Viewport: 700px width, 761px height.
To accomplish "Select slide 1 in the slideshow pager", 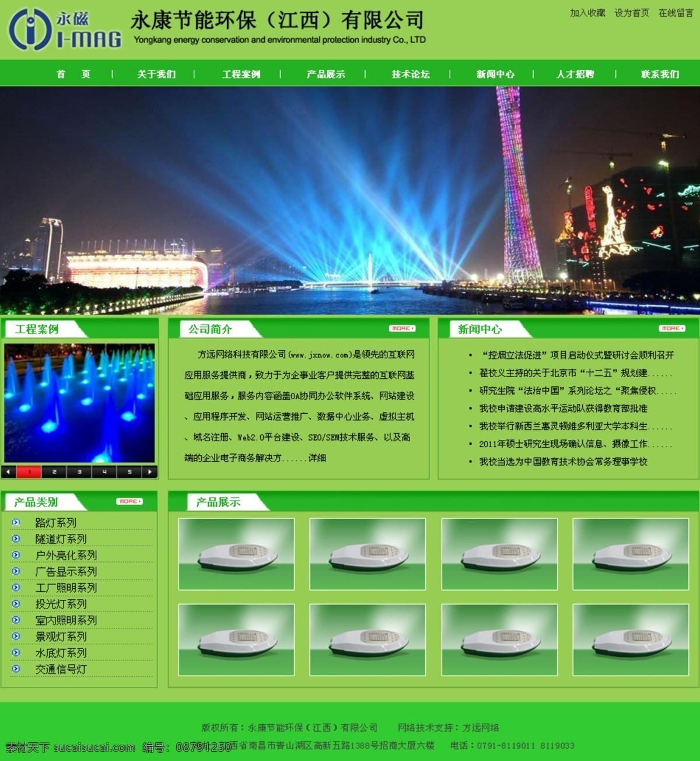I will click(29, 472).
